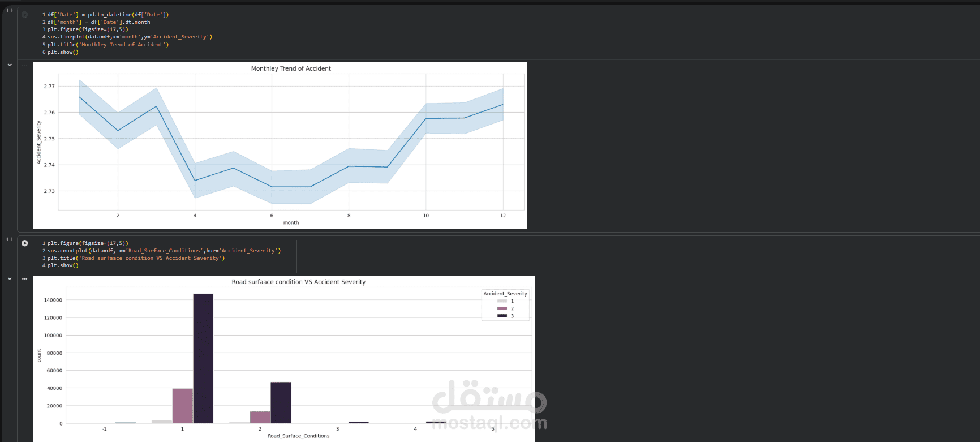
Task: Click the 'Accident_Severity' legend title
Action: (505, 294)
